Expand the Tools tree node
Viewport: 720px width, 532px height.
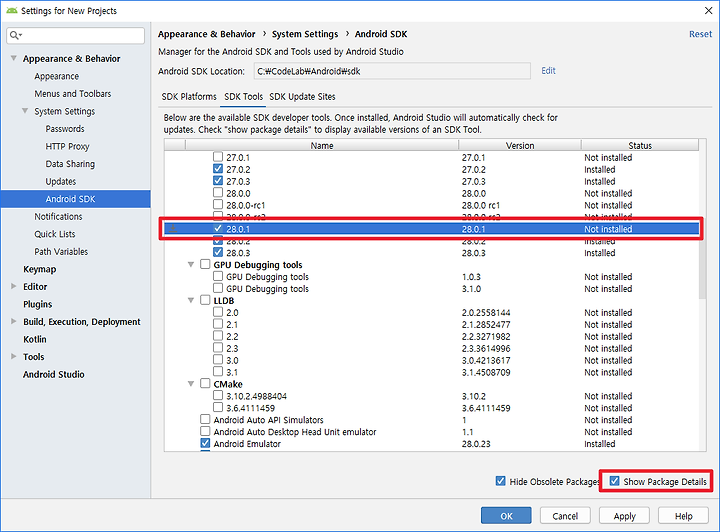coord(14,356)
